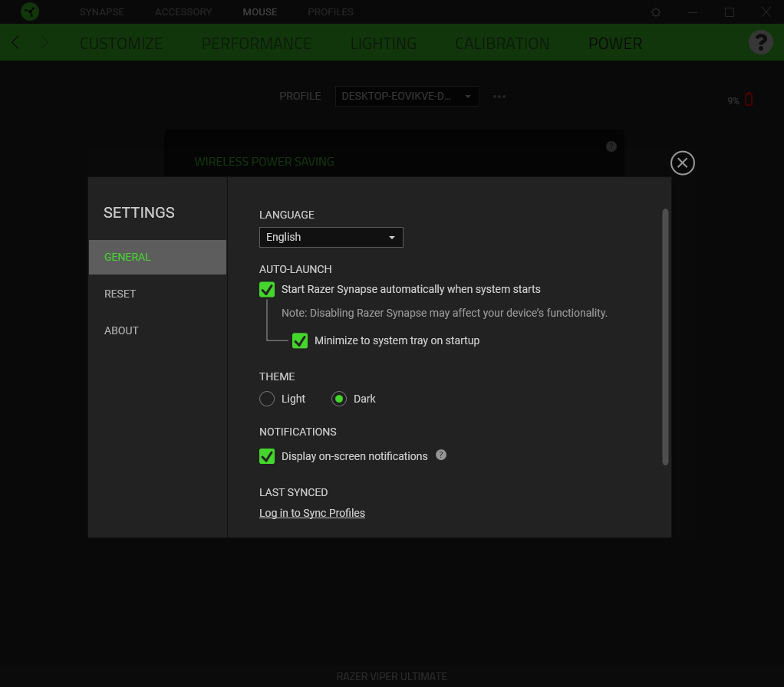Select the Light theme radio button
This screenshot has height=687, width=784.
[x=267, y=399]
